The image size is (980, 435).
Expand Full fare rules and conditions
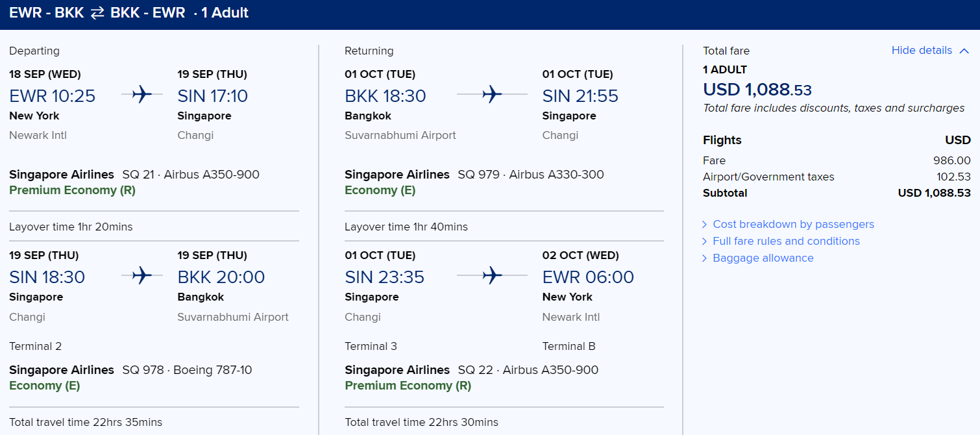tap(786, 241)
